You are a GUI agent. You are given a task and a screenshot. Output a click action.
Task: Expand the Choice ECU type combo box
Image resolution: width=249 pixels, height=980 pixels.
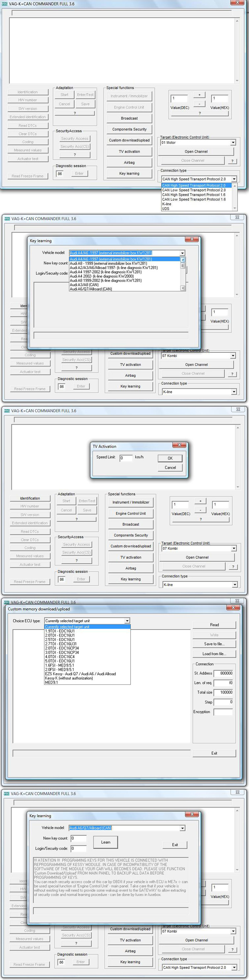(127, 621)
